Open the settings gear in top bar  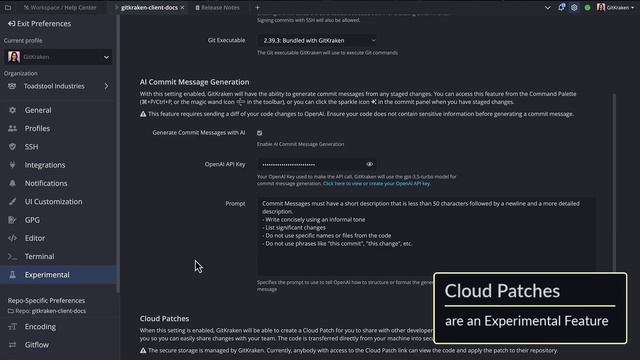click(x=574, y=7)
